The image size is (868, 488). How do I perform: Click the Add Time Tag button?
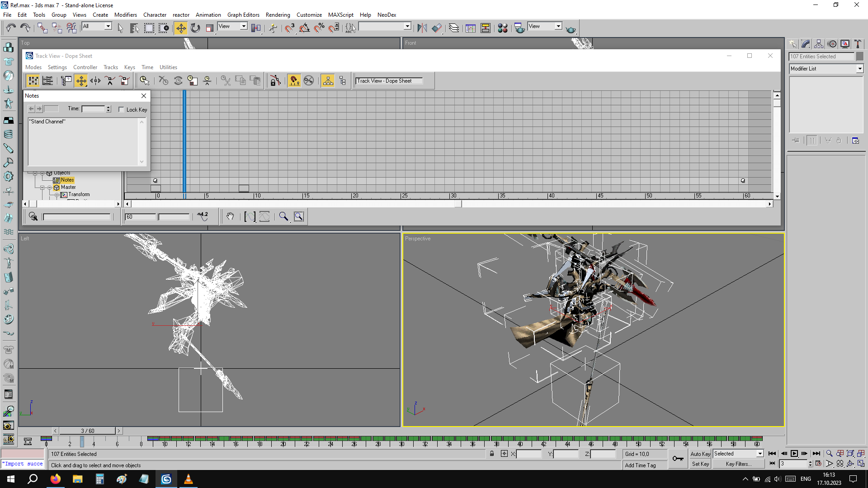[640, 465]
